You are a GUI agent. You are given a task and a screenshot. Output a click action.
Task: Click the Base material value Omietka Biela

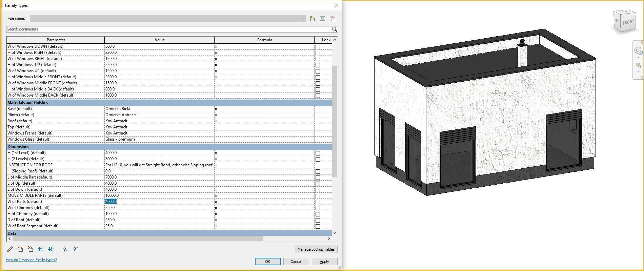click(x=118, y=109)
